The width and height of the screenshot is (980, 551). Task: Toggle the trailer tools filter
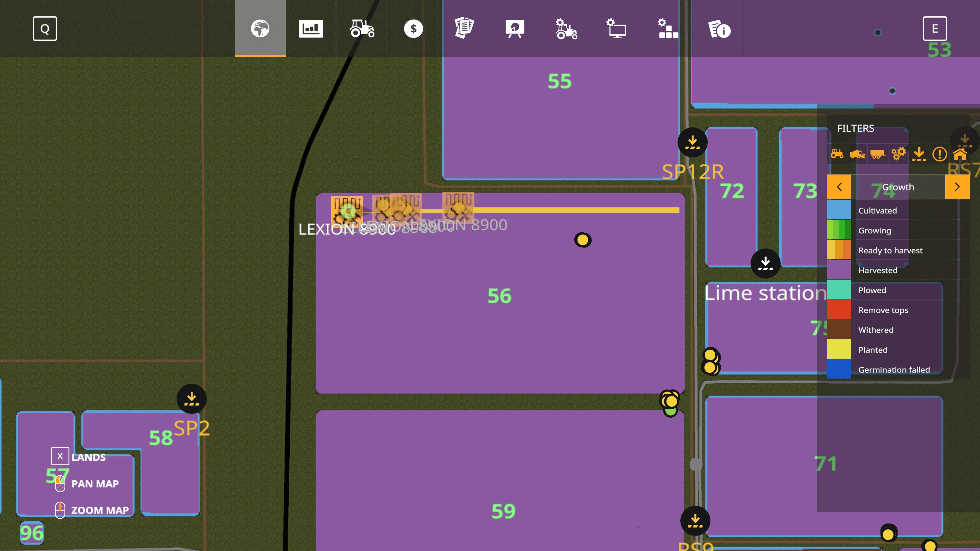click(x=878, y=154)
